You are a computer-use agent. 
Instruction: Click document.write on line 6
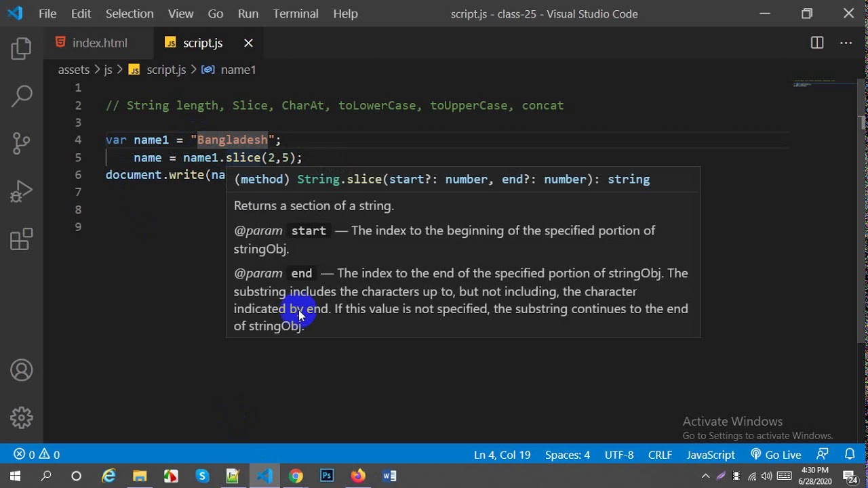155,175
